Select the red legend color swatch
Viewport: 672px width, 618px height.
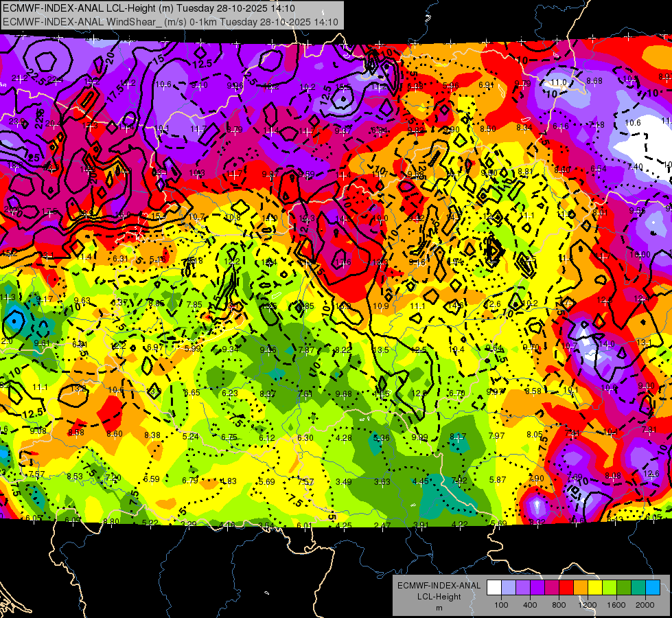(566, 588)
